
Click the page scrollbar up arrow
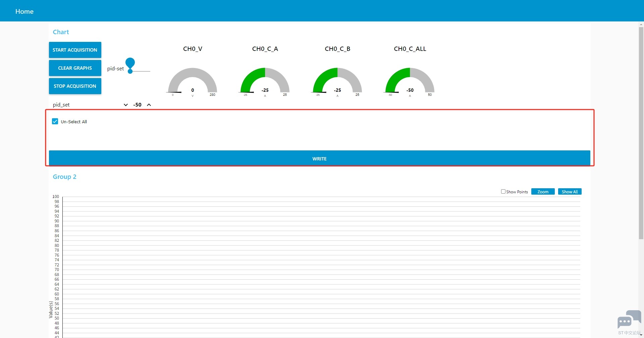pyautogui.click(x=641, y=24)
